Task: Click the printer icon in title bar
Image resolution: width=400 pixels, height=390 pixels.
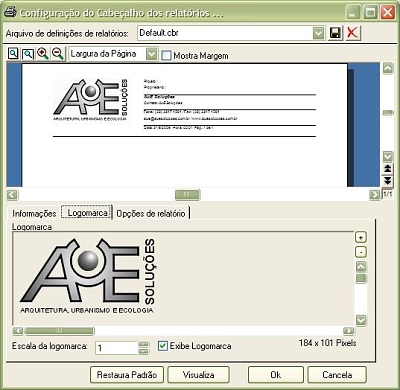Action: point(10,12)
